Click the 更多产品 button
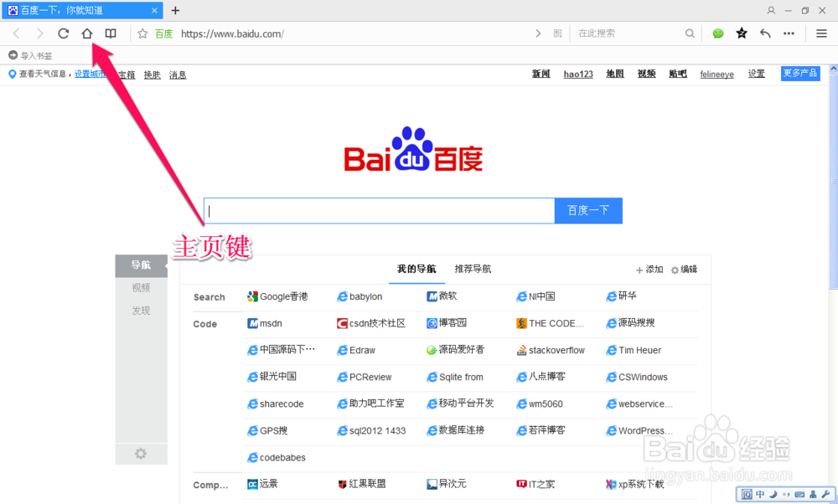The width and height of the screenshot is (838, 504). [800, 74]
